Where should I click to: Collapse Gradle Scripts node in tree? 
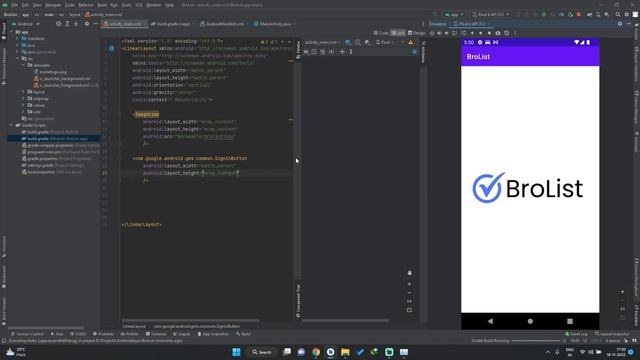[x=11, y=125]
